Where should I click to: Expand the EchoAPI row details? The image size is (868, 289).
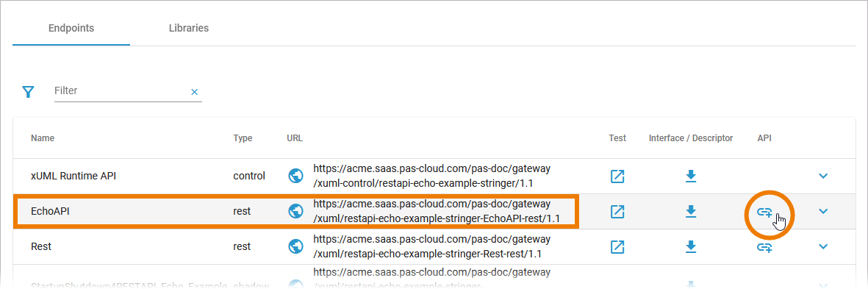(823, 211)
